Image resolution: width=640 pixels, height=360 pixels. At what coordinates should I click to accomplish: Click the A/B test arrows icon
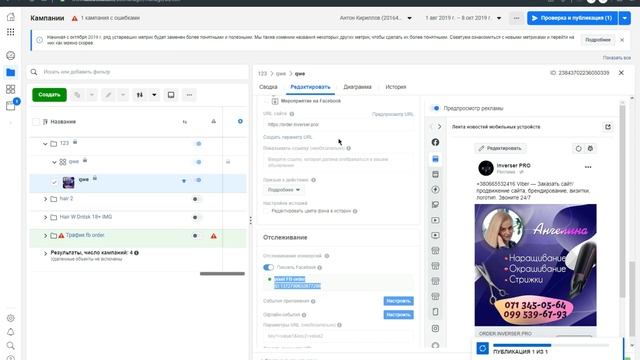140,95
